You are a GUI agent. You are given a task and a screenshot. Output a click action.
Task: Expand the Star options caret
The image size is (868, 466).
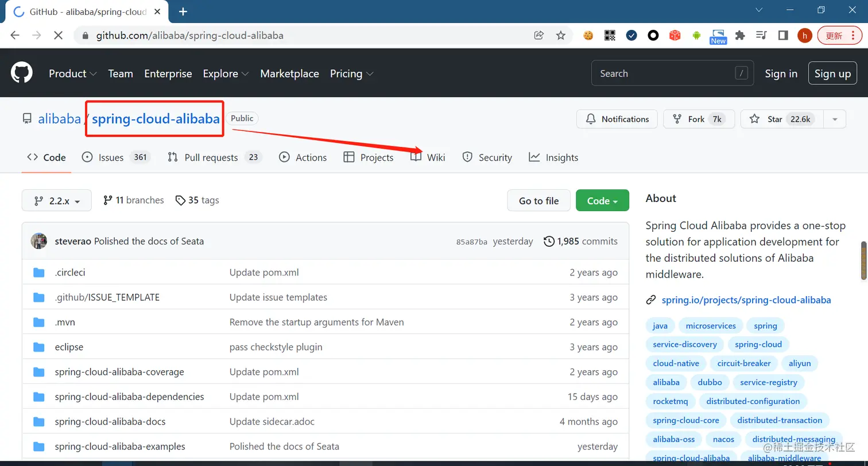pos(835,119)
